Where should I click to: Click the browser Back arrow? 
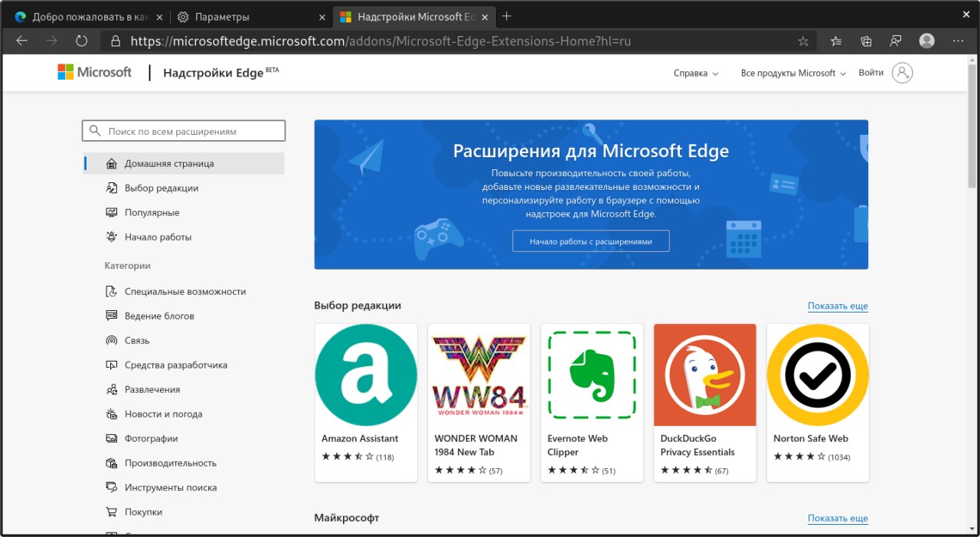coord(21,41)
